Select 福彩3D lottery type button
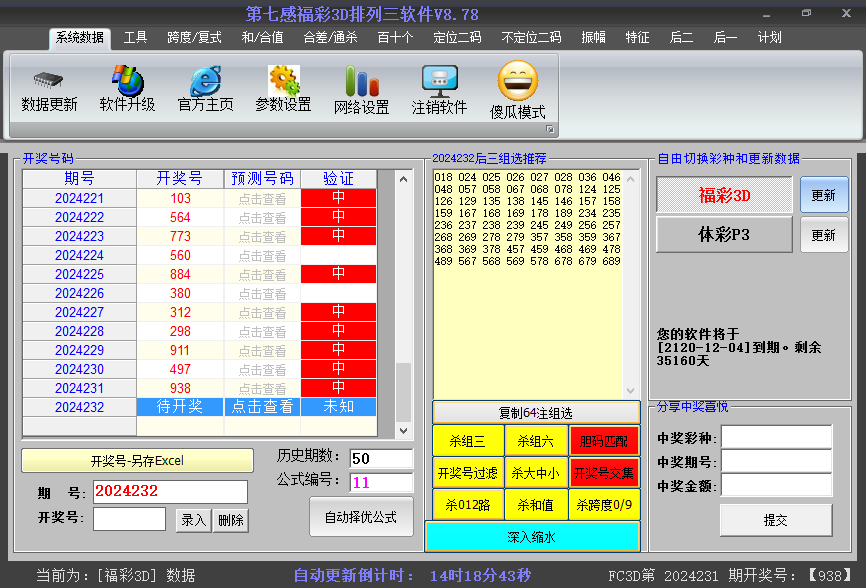 coord(724,195)
